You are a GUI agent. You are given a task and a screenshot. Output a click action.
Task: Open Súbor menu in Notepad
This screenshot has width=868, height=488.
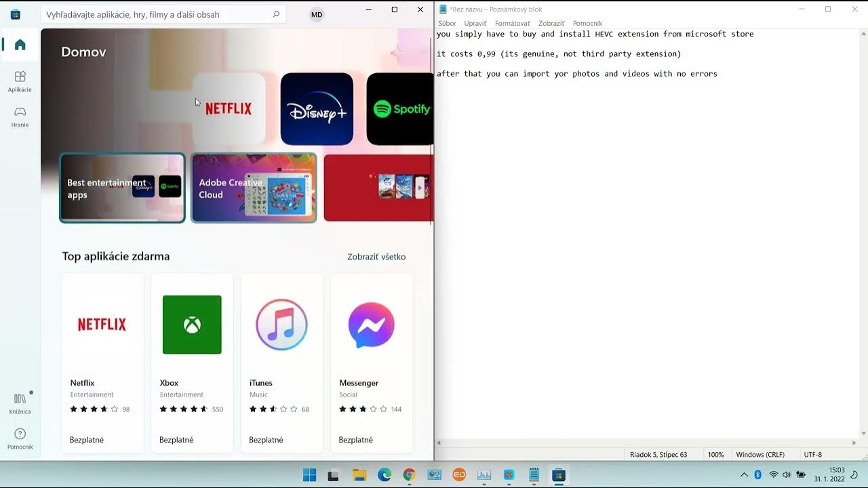click(447, 23)
